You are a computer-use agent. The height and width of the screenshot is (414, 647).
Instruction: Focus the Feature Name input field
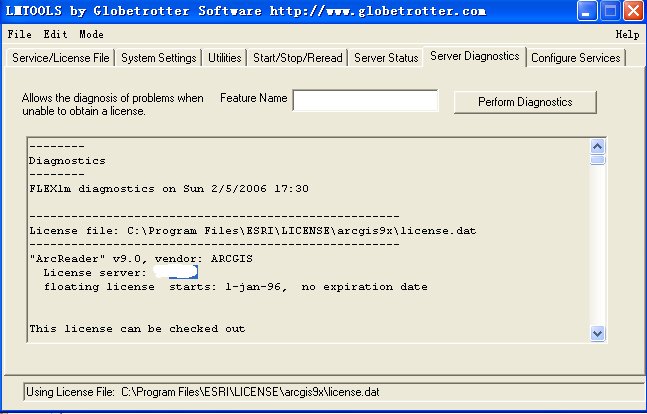tap(365, 100)
